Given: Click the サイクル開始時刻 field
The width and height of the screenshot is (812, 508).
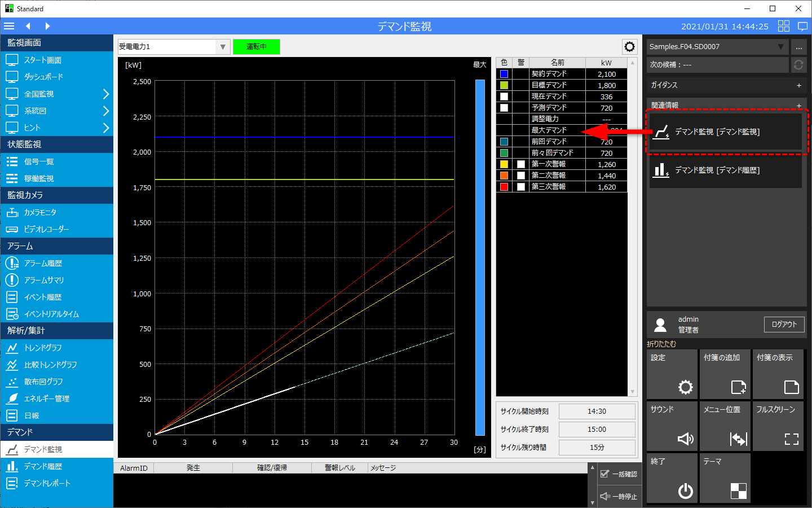Looking at the screenshot, I should click(597, 411).
